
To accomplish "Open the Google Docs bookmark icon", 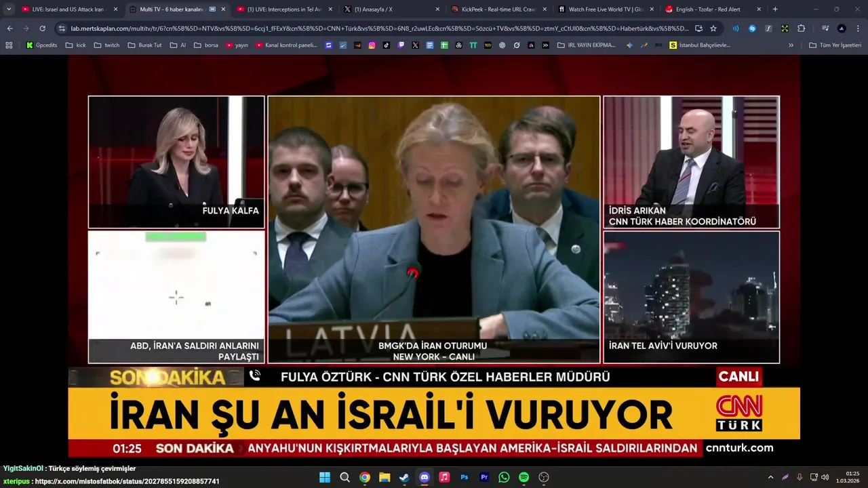I will (430, 45).
